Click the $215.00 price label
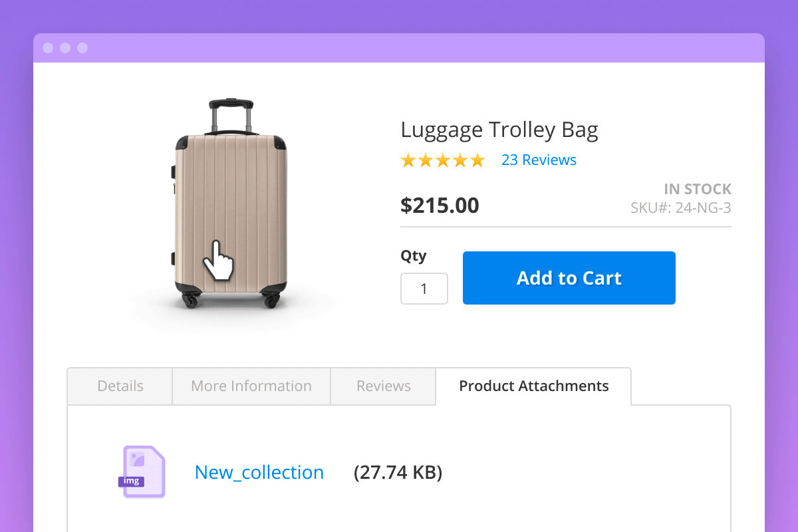The height and width of the screenshot is (532, 798). pyautogui.click(x=440, y=205)
